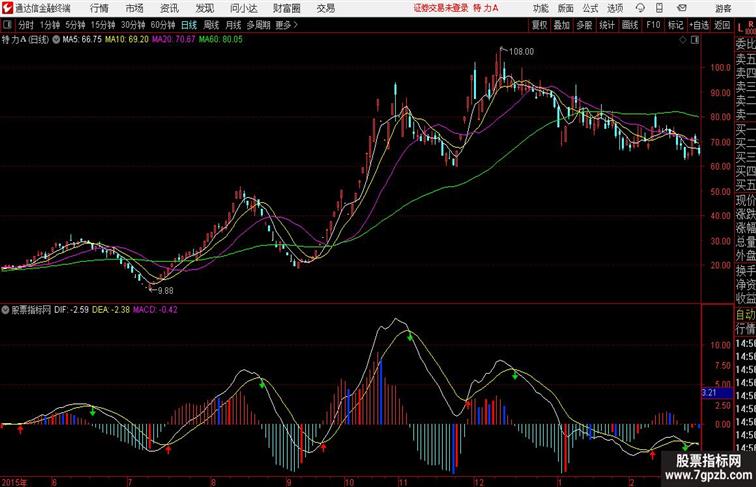Open the 资讯 menu

169,8
